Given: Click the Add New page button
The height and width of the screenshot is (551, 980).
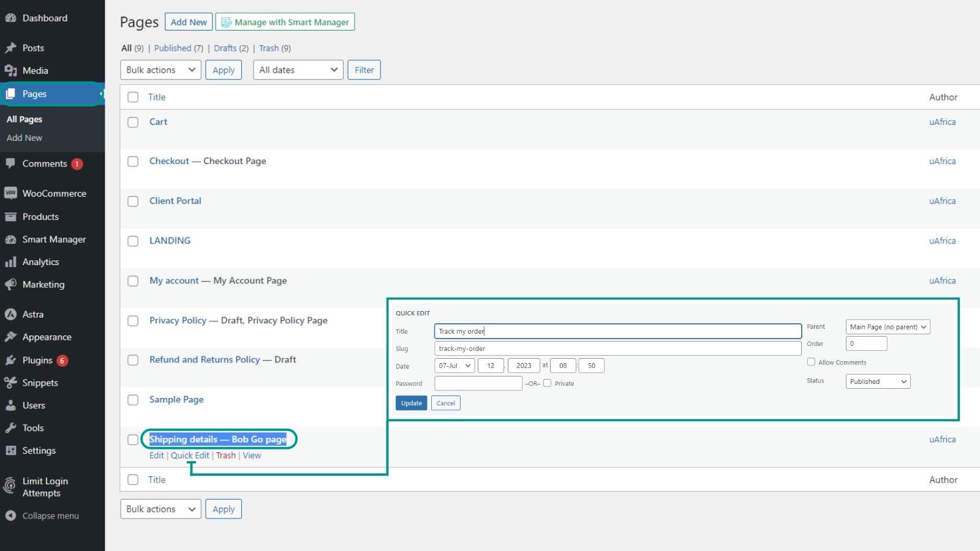Looking at the screenshot, I should tap(189, 22).
